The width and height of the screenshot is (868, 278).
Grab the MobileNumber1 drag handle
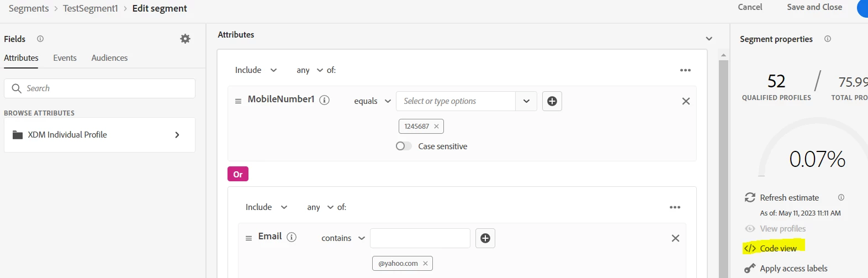(x=239, y=101)
